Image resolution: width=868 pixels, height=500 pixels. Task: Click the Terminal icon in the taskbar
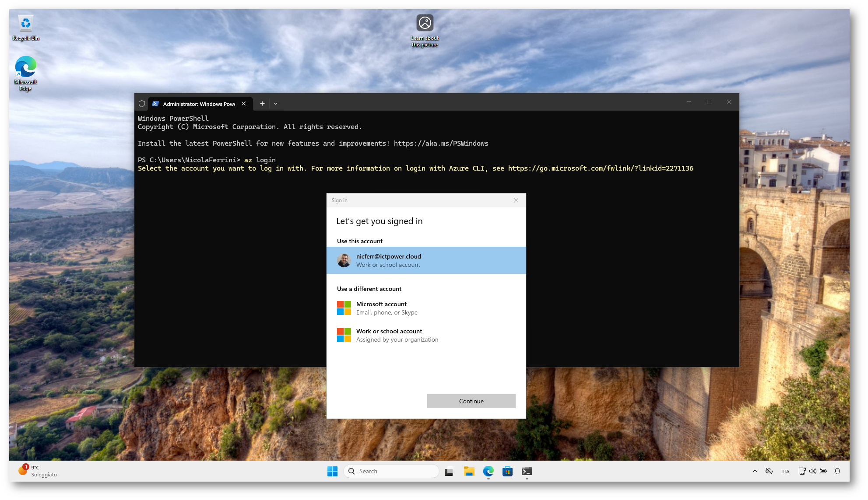click(527, 471)
